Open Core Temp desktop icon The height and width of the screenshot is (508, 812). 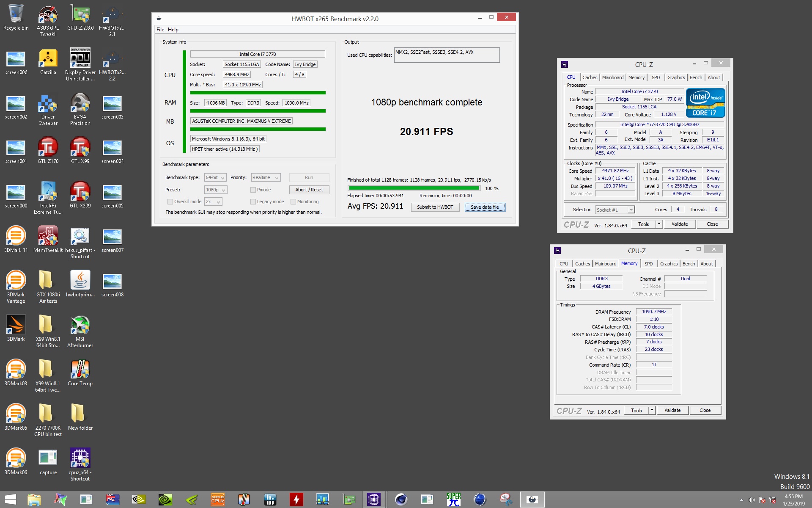tap(80, 373)
